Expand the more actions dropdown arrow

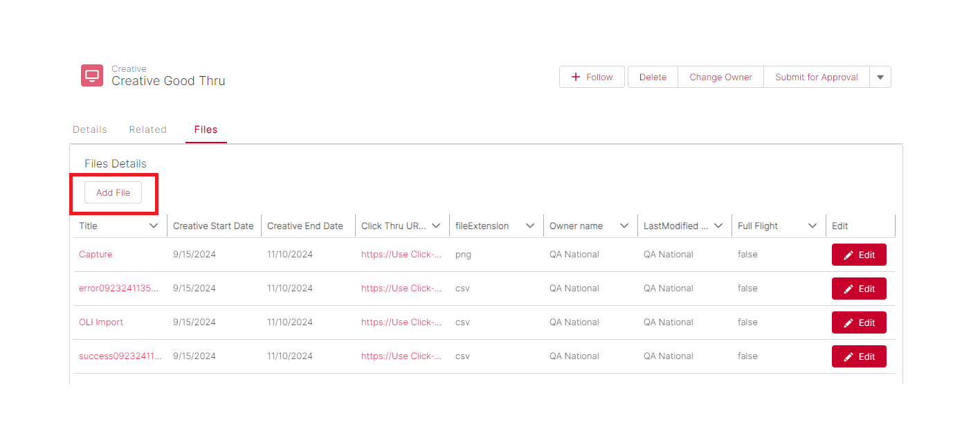coord(880,77)
